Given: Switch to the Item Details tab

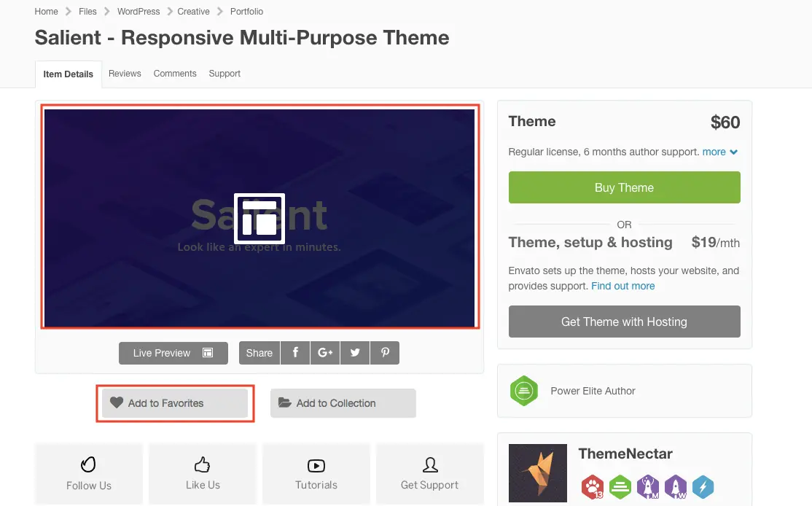Looking at the screenshot, I should pyautogui.click(x=69, y=74).
